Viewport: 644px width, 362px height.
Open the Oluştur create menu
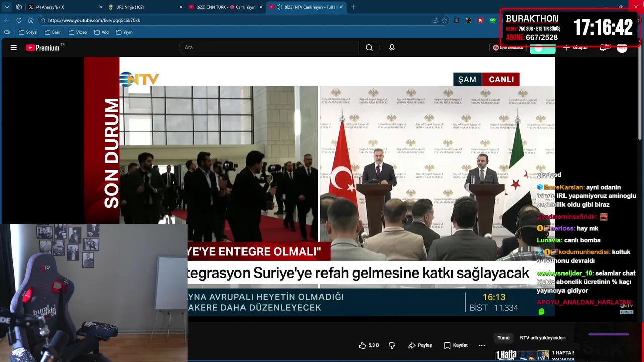tap(576, 48)
